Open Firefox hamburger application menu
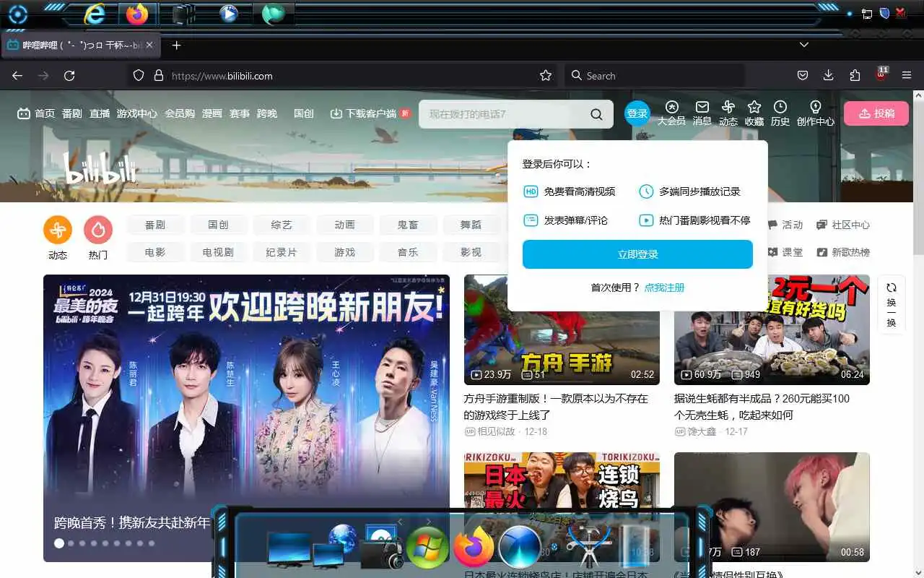924x578 pixels. (x=907, y=76)
